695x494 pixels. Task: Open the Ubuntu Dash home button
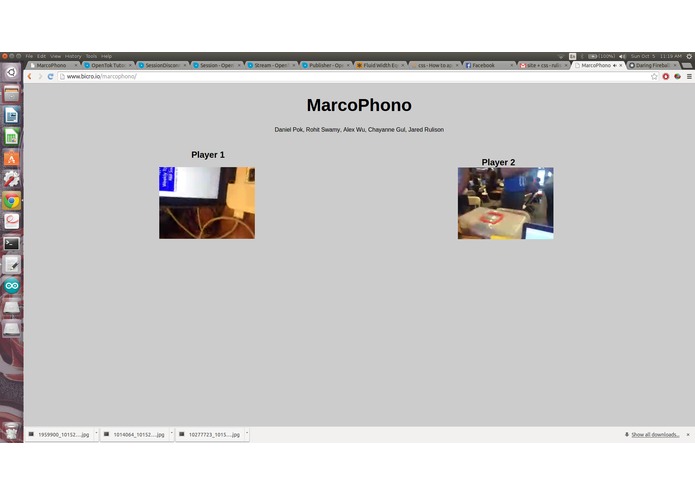[x=12, y=72]
